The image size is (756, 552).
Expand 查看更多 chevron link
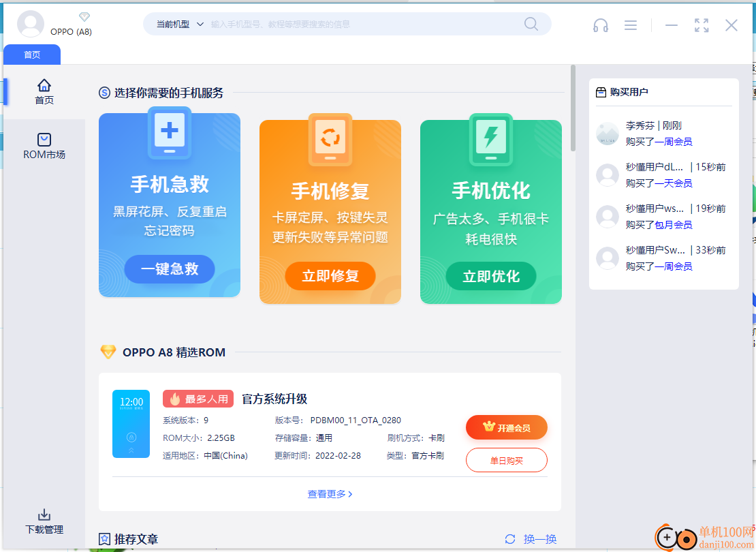(330, 494)
